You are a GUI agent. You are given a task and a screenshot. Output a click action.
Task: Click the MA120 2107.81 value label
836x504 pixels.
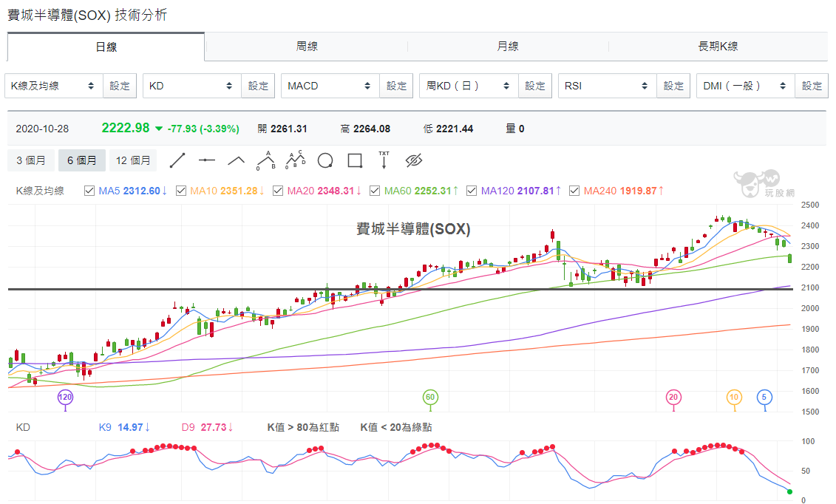521,191
